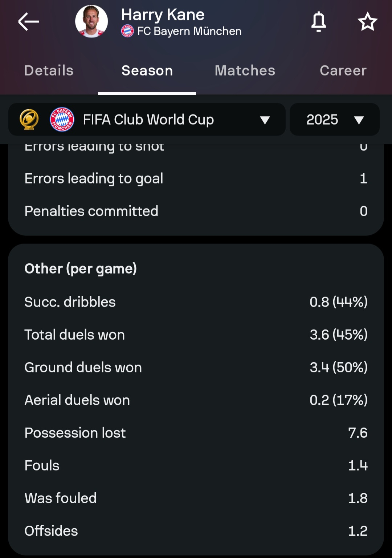Open the 2025 season year dropdown

[x=335, y=120]
